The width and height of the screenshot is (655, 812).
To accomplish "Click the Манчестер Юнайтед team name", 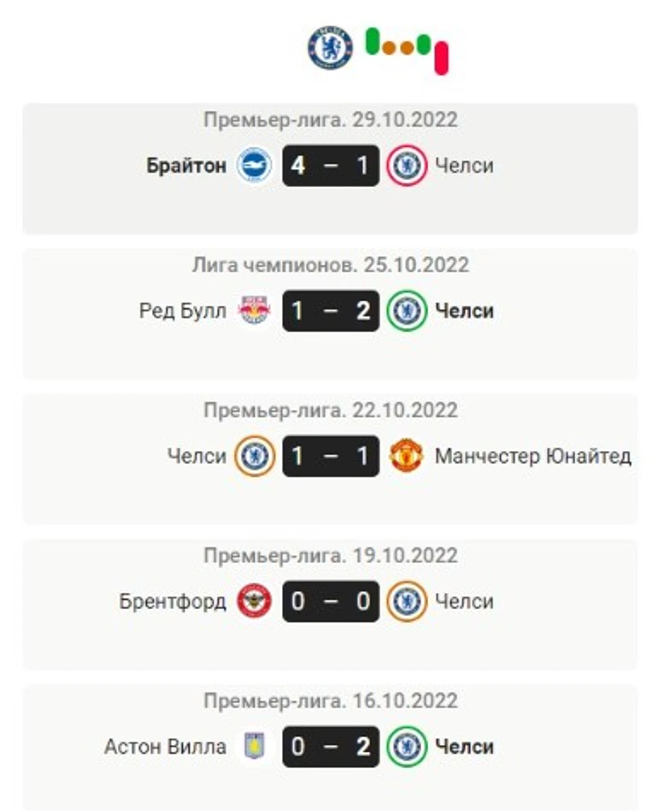I will (533, 456).
